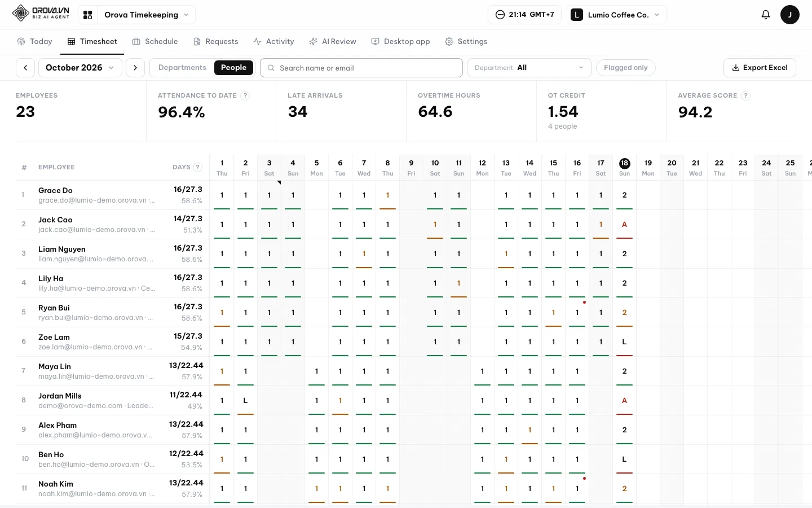Select employee Jordan Mills
The width and height of the screenshot is (812, 508).
[x=60, y=396]
